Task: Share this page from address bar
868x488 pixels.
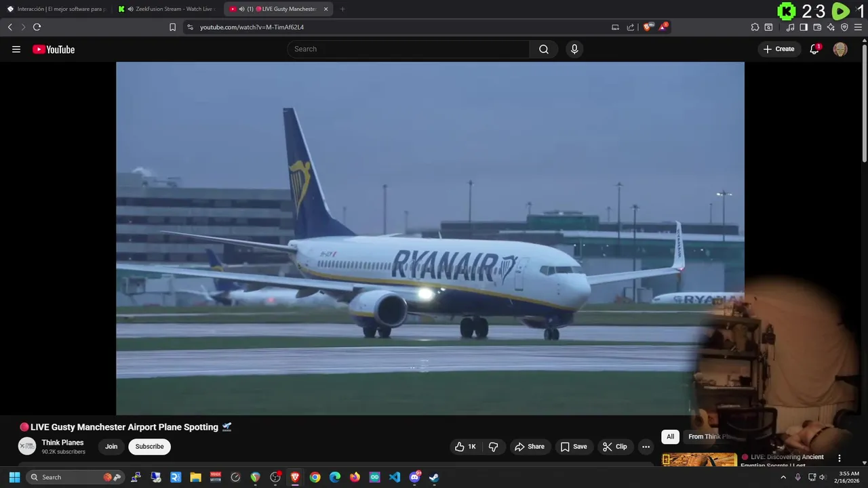Action: coord(631,27)
